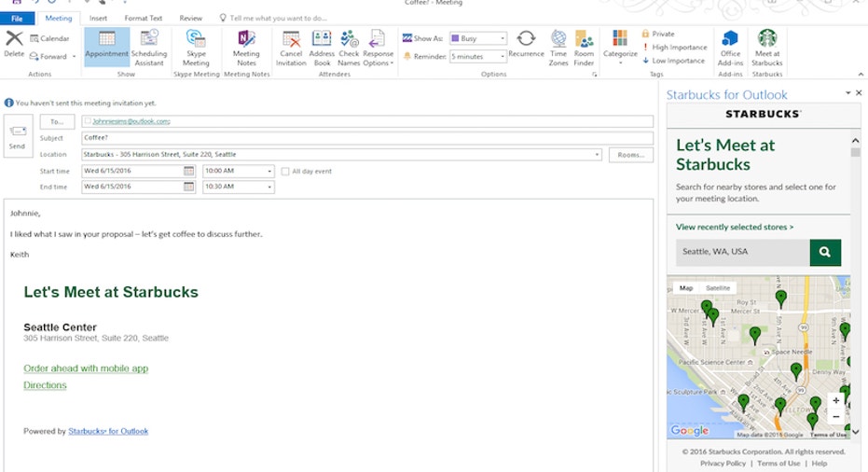Expand the Forward dropdown arrow

tap(74, 57)
